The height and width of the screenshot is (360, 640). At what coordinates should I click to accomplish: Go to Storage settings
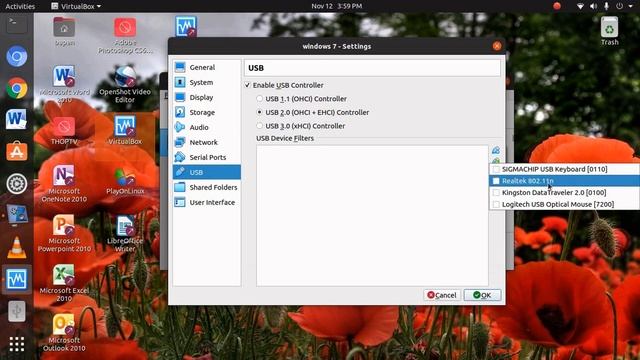(x=207, y=112)
